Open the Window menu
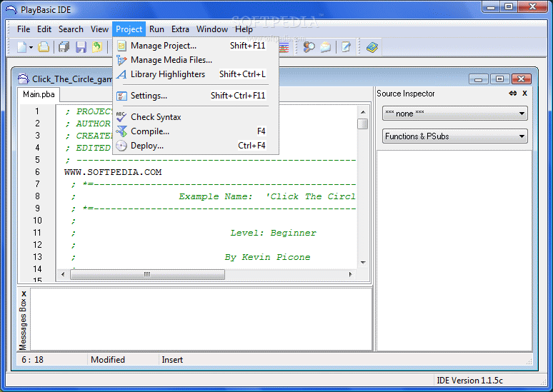The height and width of the screenshot is (392, 553). pyautogui.click(x=212, y=29)
